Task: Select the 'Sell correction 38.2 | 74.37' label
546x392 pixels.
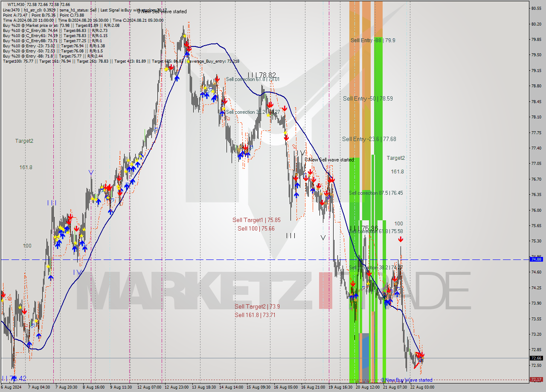Action: pyautogui.click(x=376, y=268)
